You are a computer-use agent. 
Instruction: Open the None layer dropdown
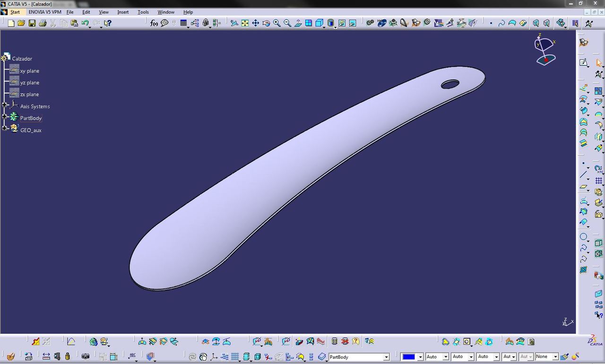point(555,357)
